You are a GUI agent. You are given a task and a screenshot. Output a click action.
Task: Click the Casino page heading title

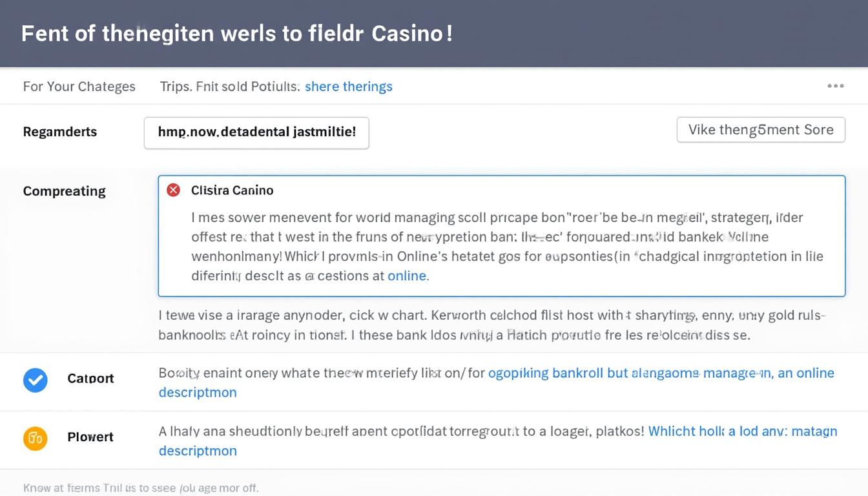pos(236,34)
